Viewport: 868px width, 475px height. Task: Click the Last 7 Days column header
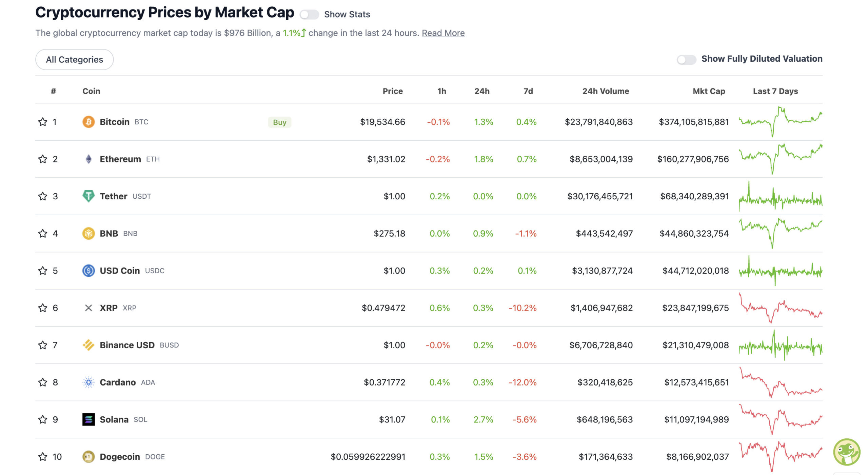click(775, 91)
